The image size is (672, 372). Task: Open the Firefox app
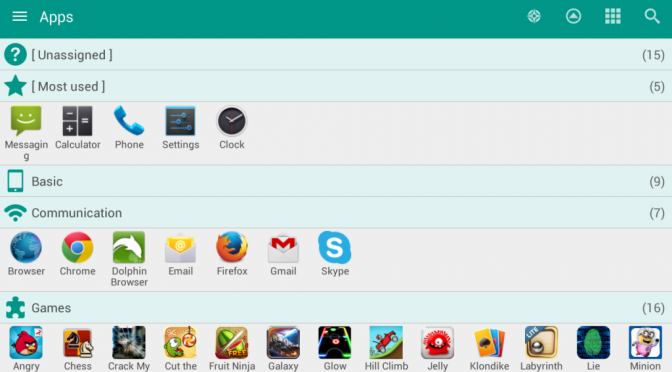(x=232, y=254)
